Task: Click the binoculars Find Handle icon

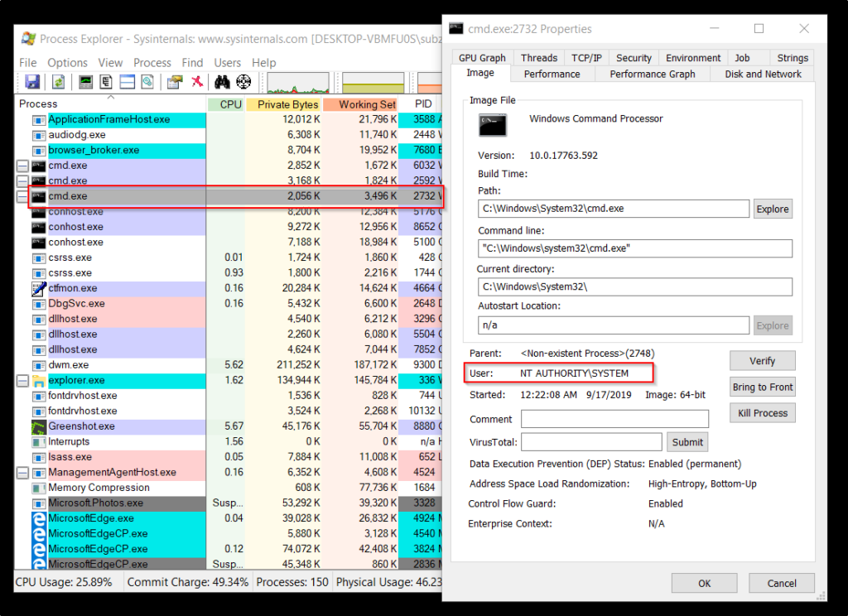Action: tap(222, 82)
